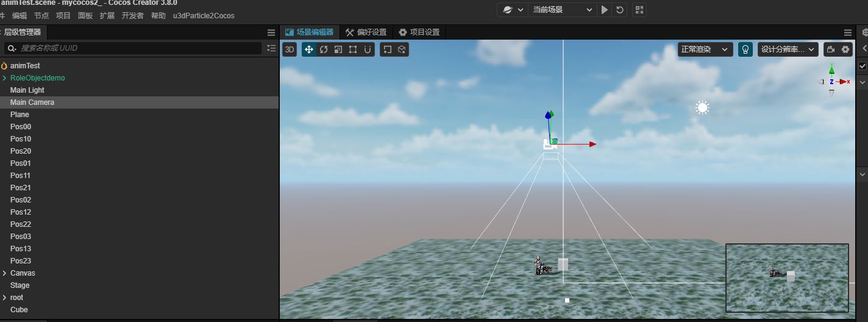Open preview platform dropdown arrow

(521, 10)
